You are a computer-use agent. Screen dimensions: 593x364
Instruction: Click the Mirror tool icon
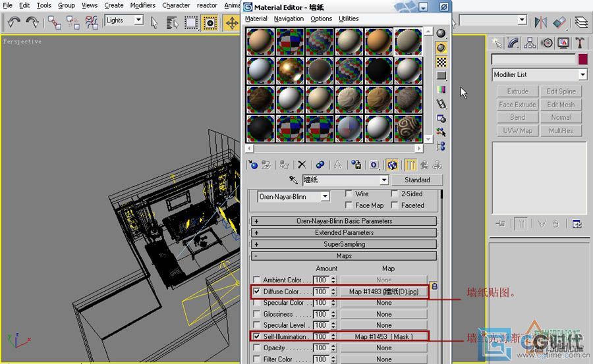tap(540, 22)
